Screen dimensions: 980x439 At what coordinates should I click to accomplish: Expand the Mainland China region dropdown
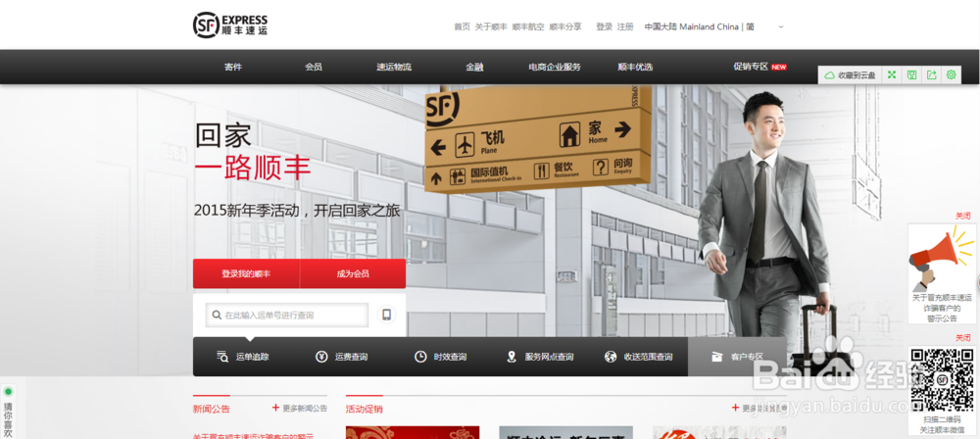713,26
